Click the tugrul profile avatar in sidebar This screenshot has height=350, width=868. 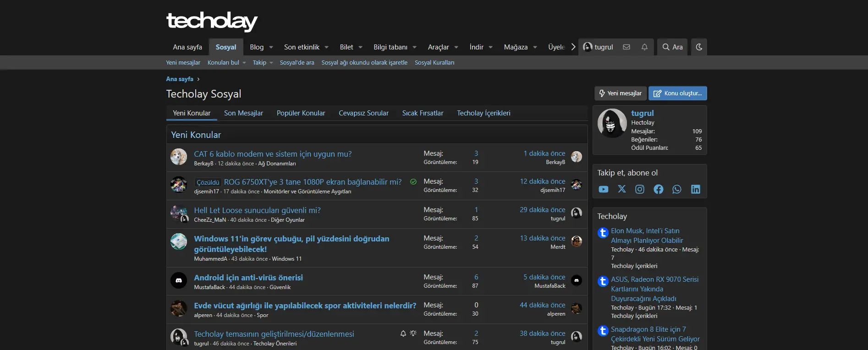pyautogui.click(x=612, y=123)
